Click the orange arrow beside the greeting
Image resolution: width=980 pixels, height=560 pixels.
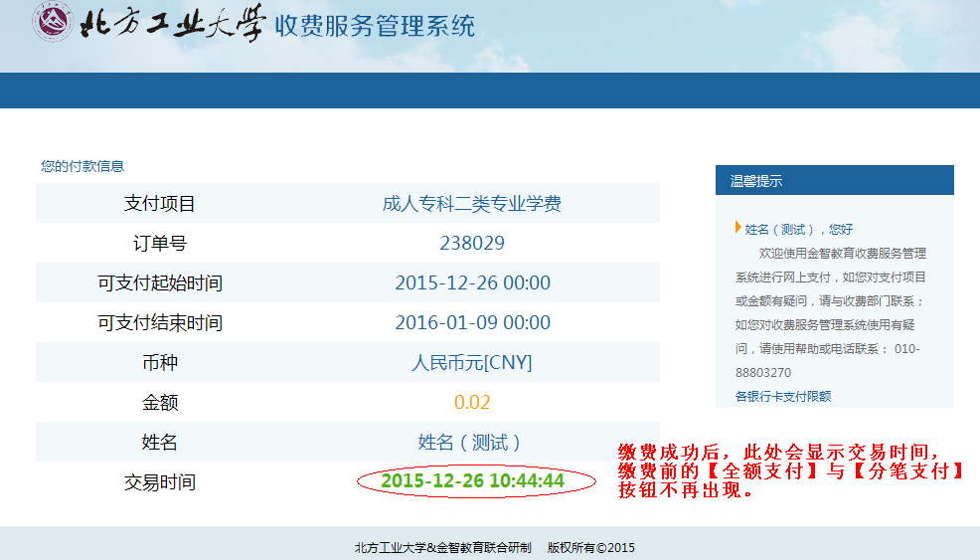pos(737,228)
